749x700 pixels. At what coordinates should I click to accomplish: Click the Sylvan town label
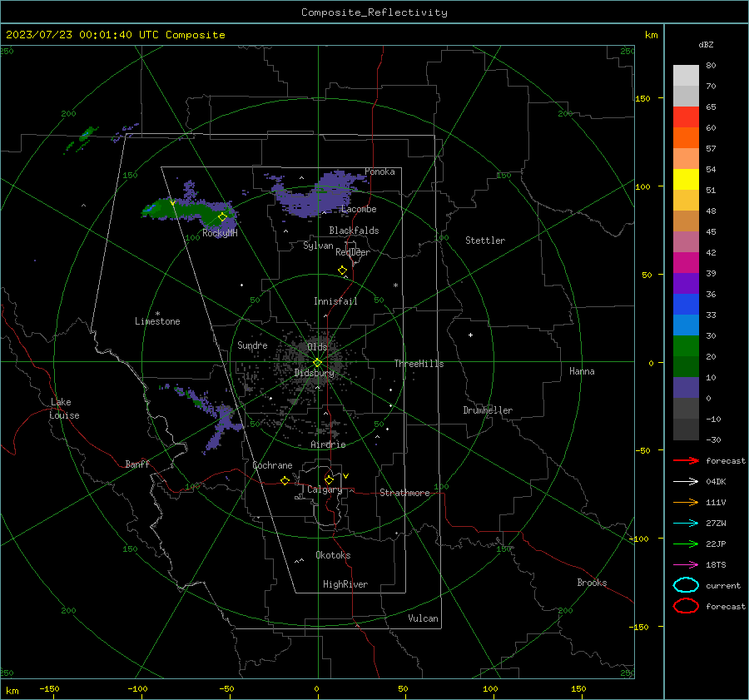pos(318,246)
